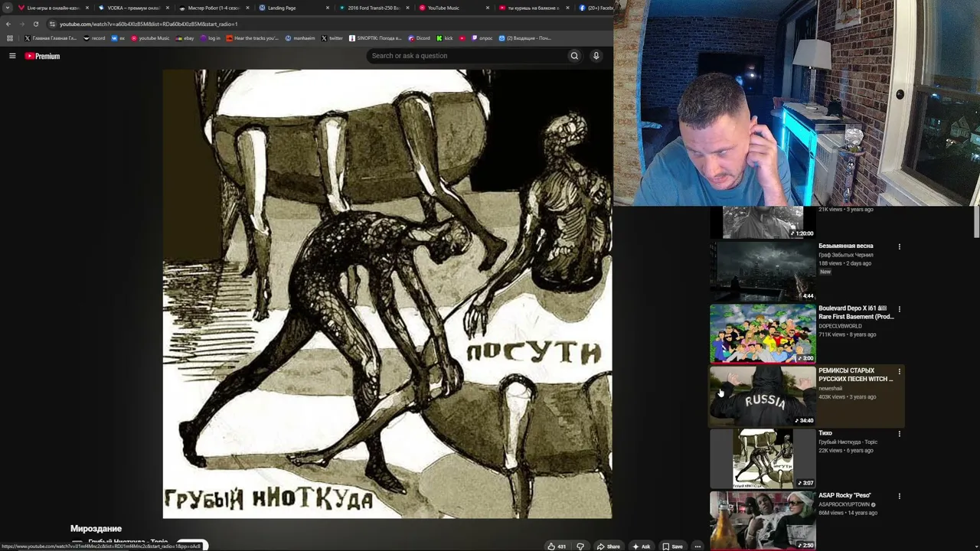The height and width of the screenshot is (551, 980).
Task: Open the YouTube guide hamburger menu
Action: click(x=12, y=56)
